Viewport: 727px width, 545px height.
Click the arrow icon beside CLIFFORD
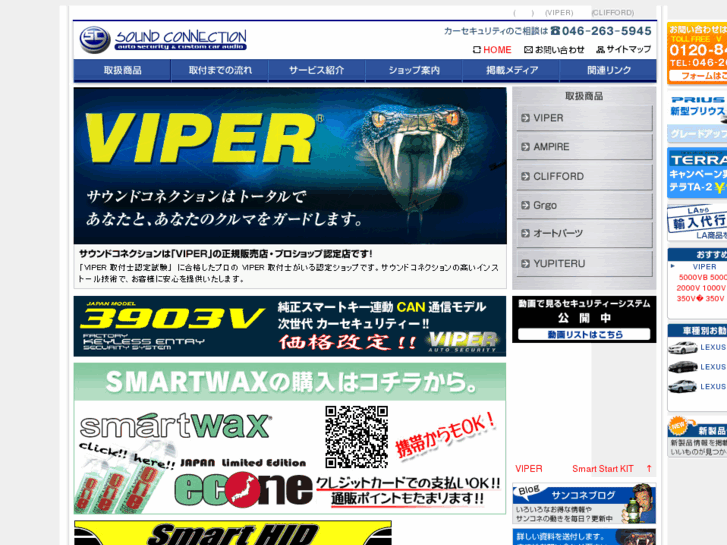525,176
